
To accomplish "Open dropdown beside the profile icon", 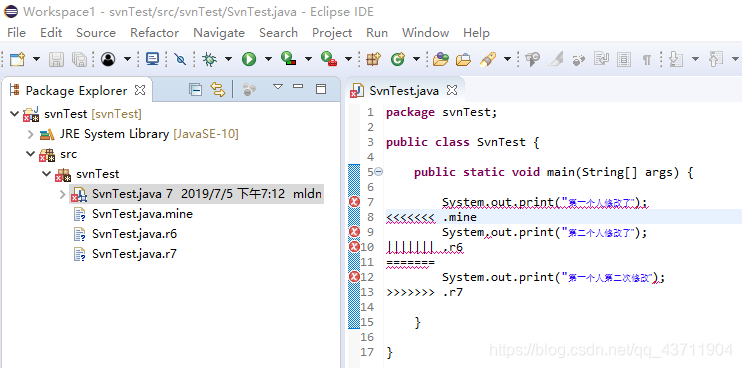I will [127, 60].
